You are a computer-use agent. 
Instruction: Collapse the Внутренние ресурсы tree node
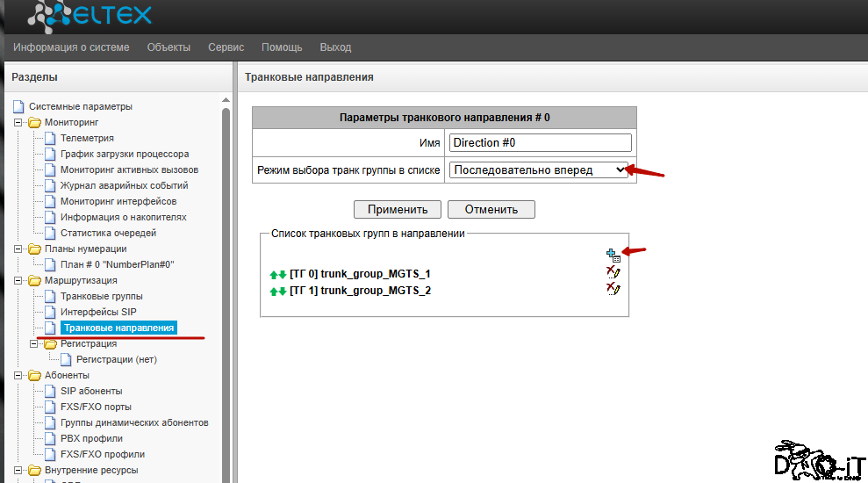point(18,470)
